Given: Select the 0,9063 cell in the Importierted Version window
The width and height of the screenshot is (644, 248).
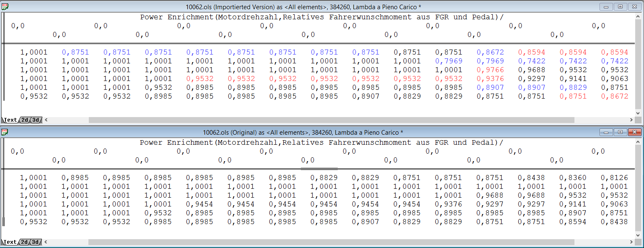Looking at the screenshot, I should point(615,79).
